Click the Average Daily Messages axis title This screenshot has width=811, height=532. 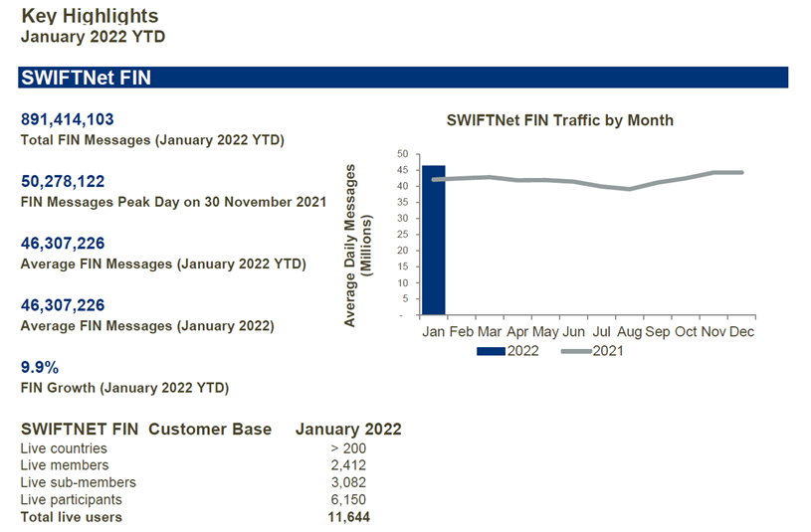[358, 246]
